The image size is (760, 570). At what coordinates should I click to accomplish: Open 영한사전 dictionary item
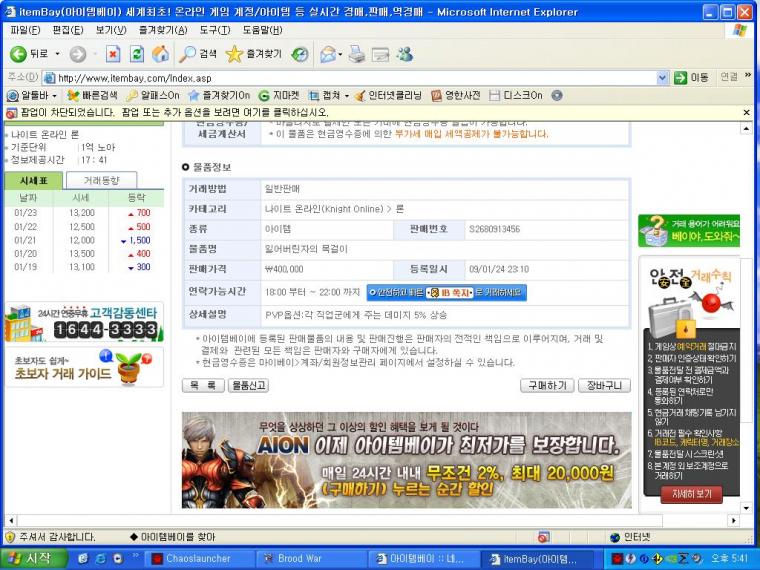click(x=456, y=95)
